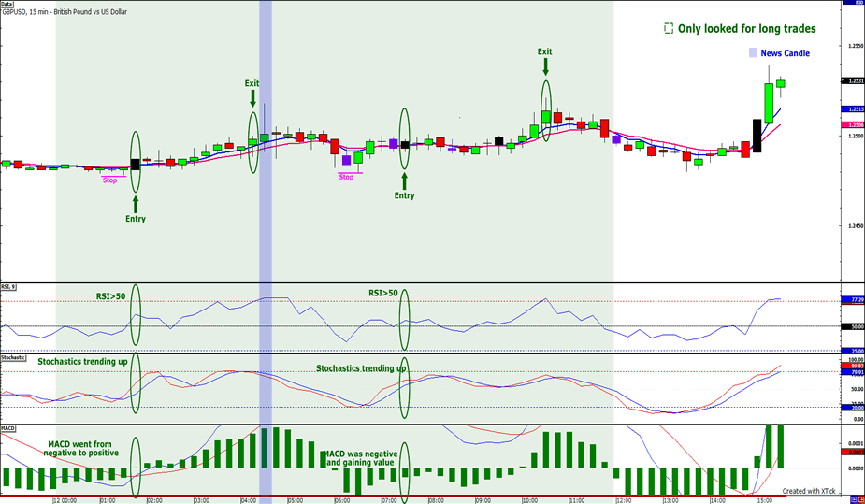This screenshot has height=504, width=865.
Task: Click the 11:00 time axis label
Action: point(577,500)
